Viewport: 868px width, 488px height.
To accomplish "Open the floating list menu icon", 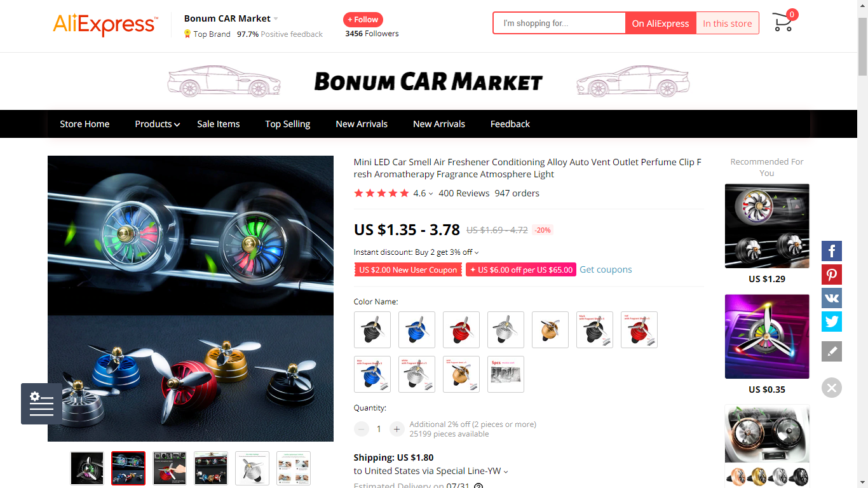I will click(41, 403).
